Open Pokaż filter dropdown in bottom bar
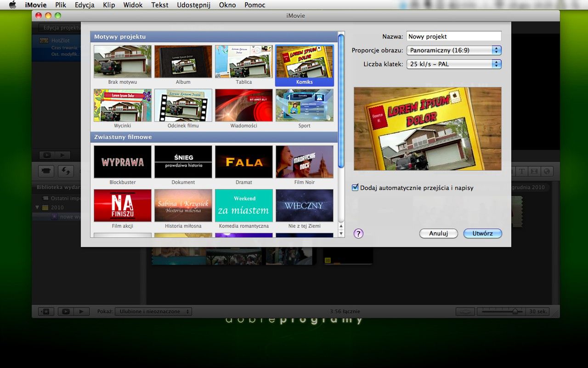588x368 pixels. [x=153, y=311]
